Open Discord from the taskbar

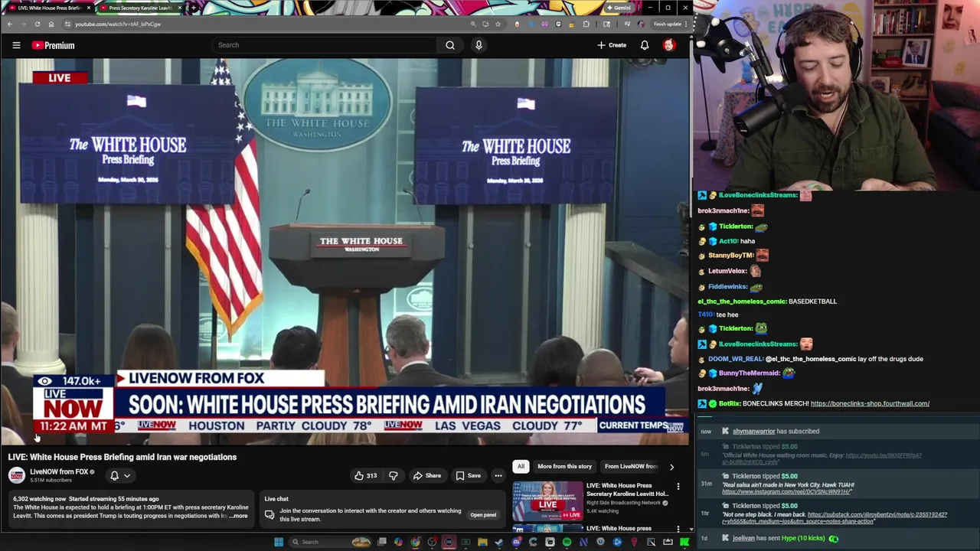pyautogui.click(x=516, y=542)
